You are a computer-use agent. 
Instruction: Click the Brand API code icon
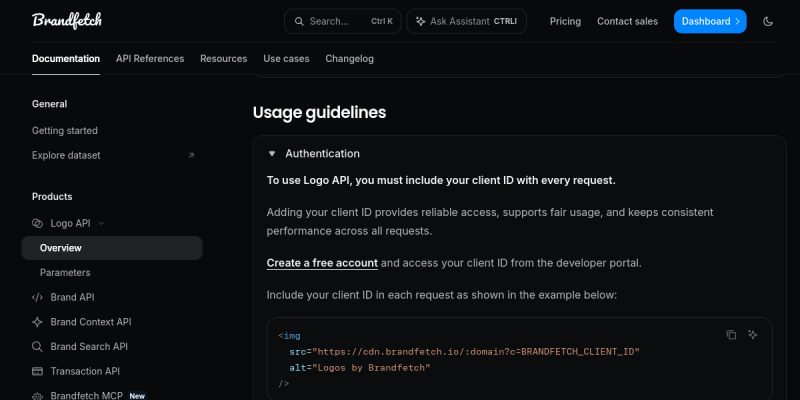(37, 297)
